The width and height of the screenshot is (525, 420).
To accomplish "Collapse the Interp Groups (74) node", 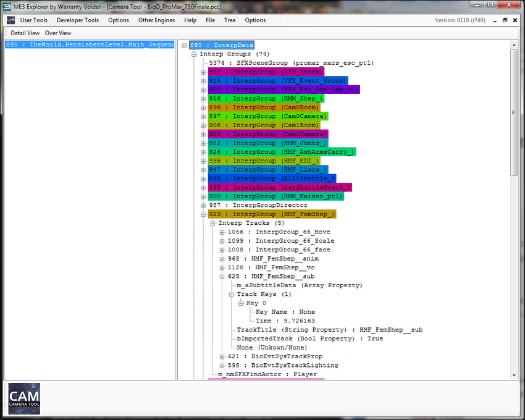I will point(193,54).
